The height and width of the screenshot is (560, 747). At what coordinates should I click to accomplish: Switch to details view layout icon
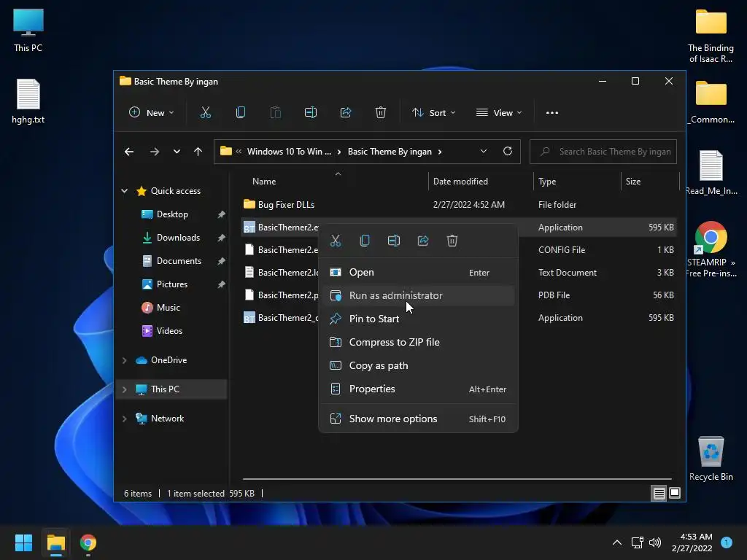click(x=659, y=494)
